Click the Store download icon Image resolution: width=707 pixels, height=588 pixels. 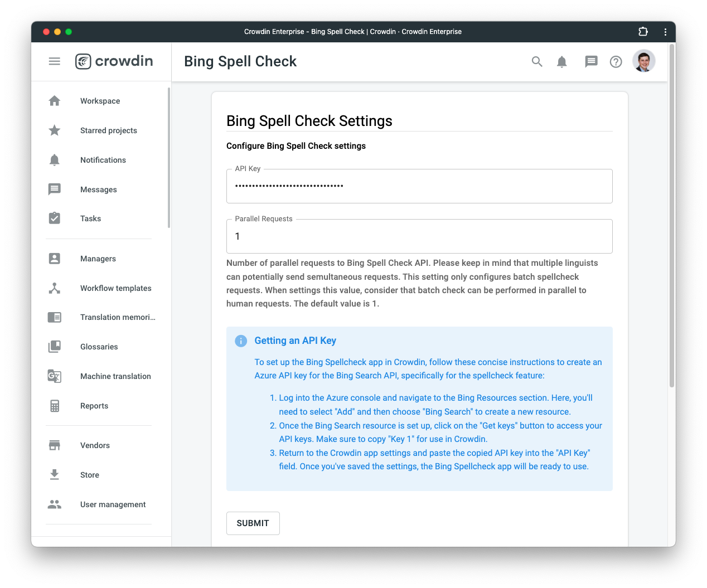[55, 475]
